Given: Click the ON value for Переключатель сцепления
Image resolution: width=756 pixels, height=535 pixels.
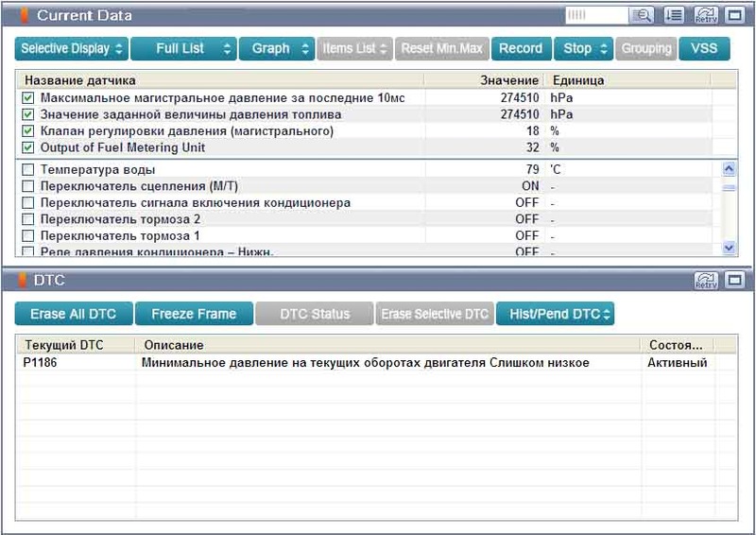Looking at the screenshot, I should pos(530,186).
